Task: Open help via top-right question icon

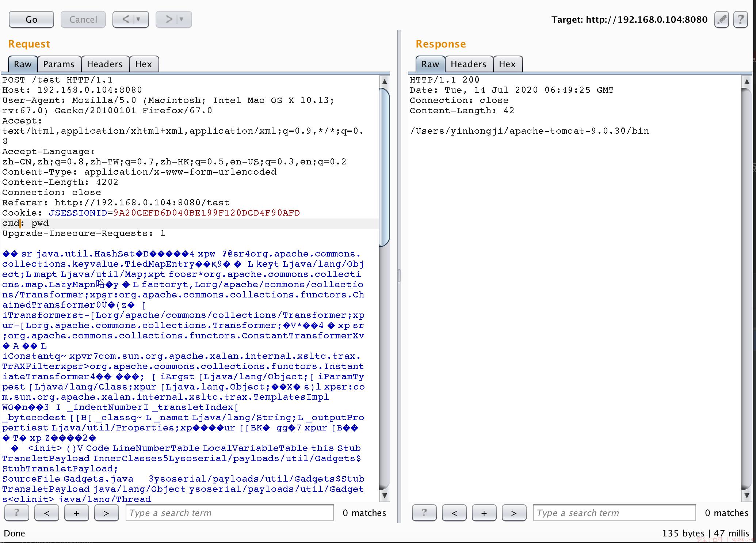Action: pos(740,19)
